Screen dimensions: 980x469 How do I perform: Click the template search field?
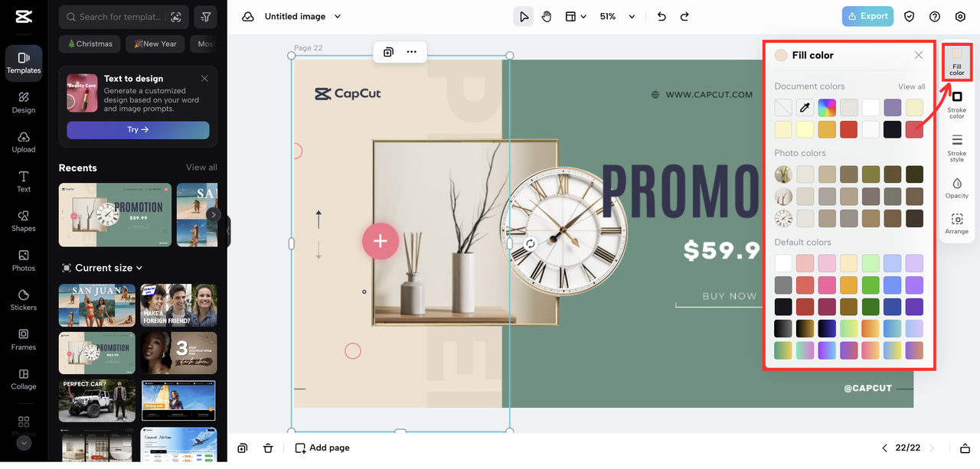coord(115,16)
